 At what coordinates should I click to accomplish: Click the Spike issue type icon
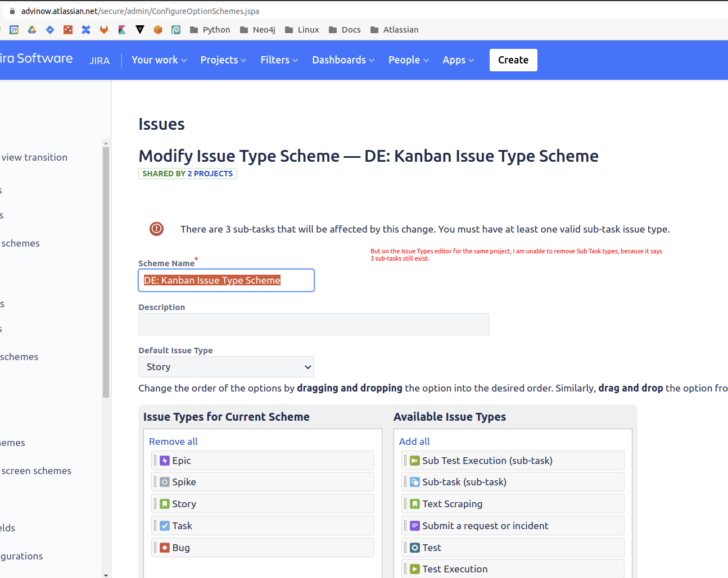(165, 482)
